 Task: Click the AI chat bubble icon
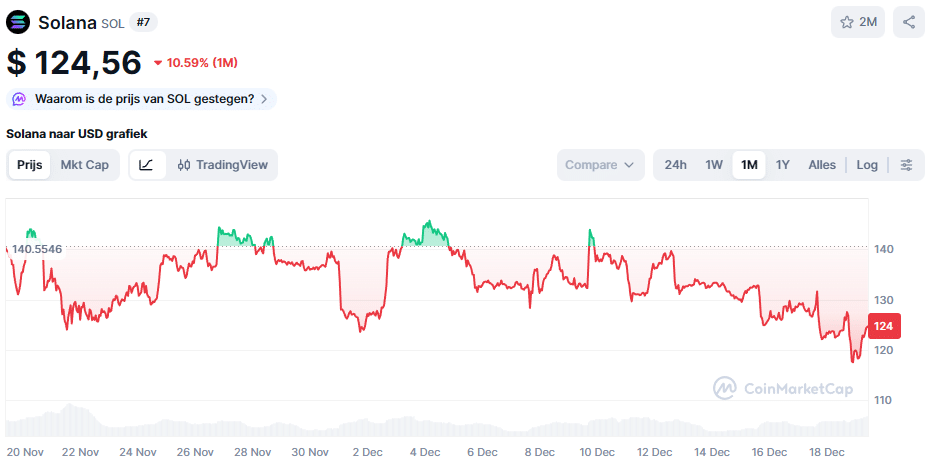[20, 99]
